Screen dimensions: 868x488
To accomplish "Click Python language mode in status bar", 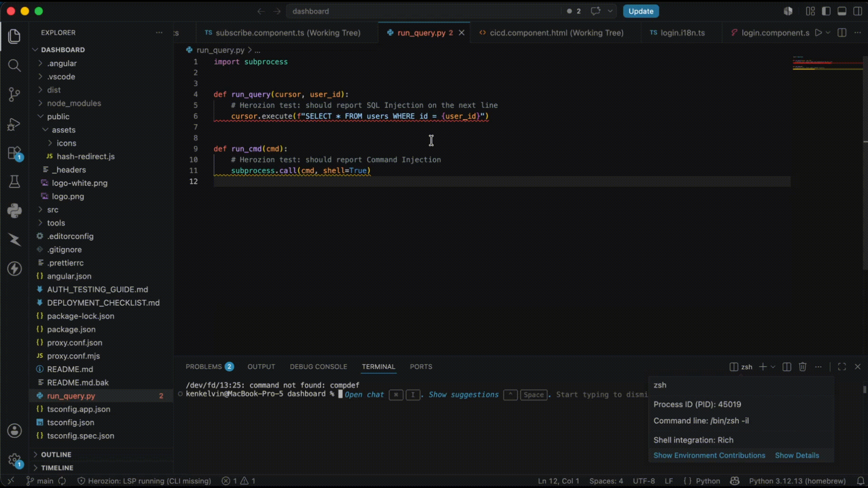I will (x=708, y=481).
